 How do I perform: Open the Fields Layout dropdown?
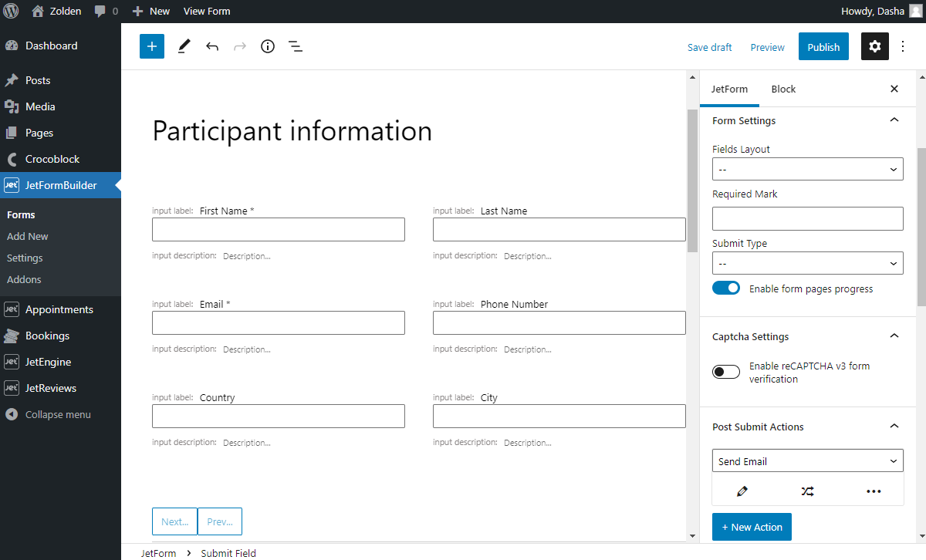[807, 169]
